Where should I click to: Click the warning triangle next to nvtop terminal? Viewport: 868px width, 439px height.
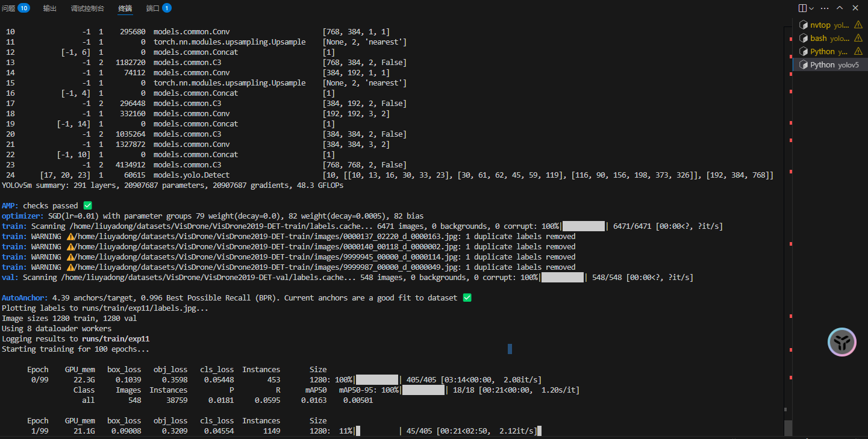tap(858, 25)
